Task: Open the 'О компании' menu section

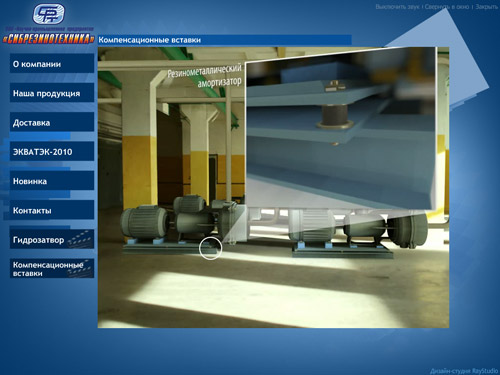Action: [x=52, y=64]
